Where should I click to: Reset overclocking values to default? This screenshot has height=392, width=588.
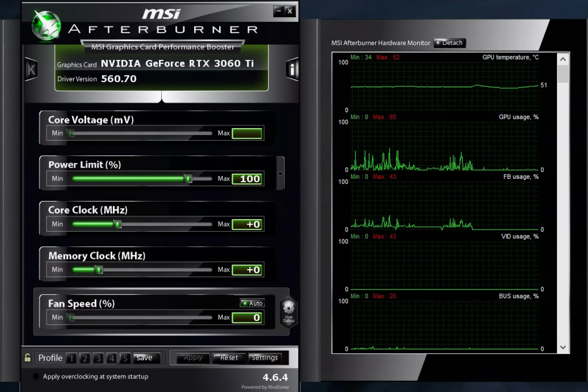pos(229,358)
